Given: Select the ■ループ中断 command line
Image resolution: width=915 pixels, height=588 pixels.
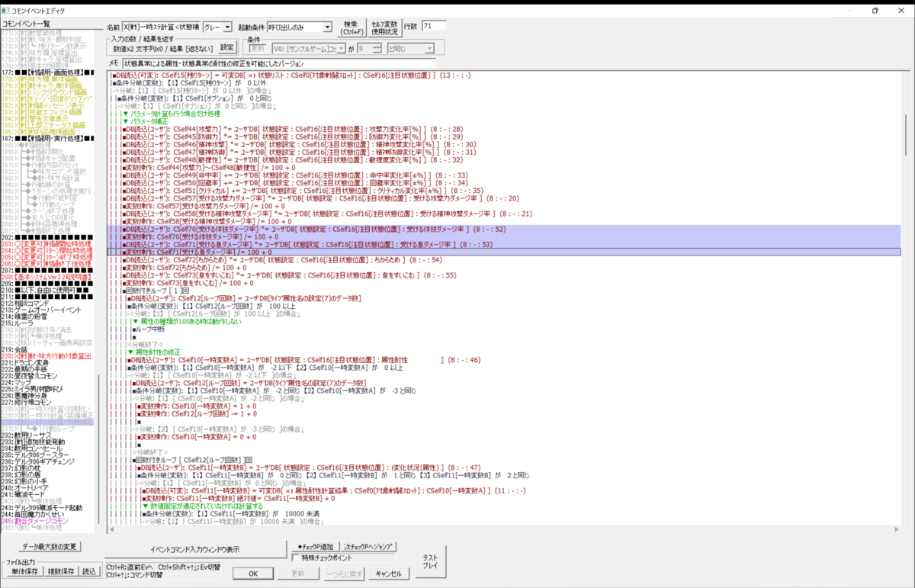Looking at the screenshot, I should (149, 328).
